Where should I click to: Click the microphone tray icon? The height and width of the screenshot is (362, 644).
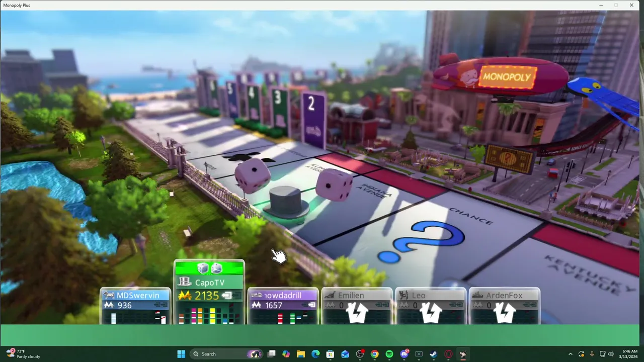[x=592, y=354]
